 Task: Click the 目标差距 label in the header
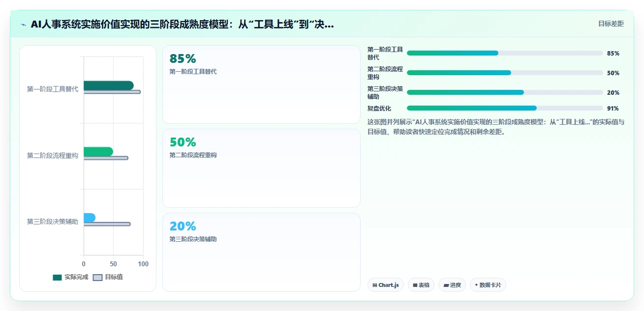pos(611,24)
